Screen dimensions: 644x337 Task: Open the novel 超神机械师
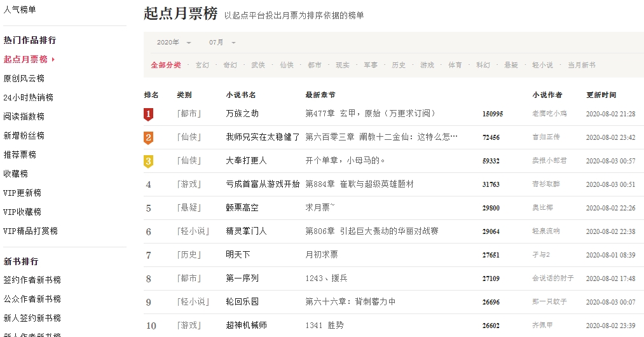[x=246, y=326]
